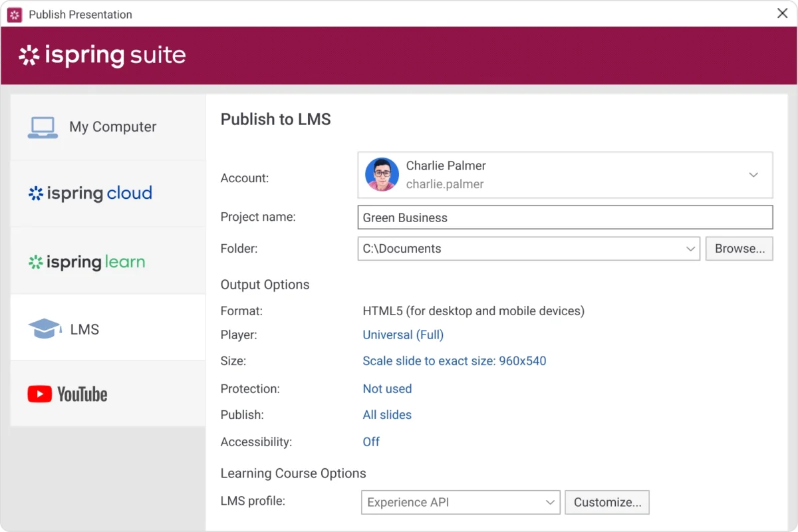798x532 pixels.
Task: Select the iSpring Learn publishing destination
Action: pyautogui.click(x=108, y=261)
